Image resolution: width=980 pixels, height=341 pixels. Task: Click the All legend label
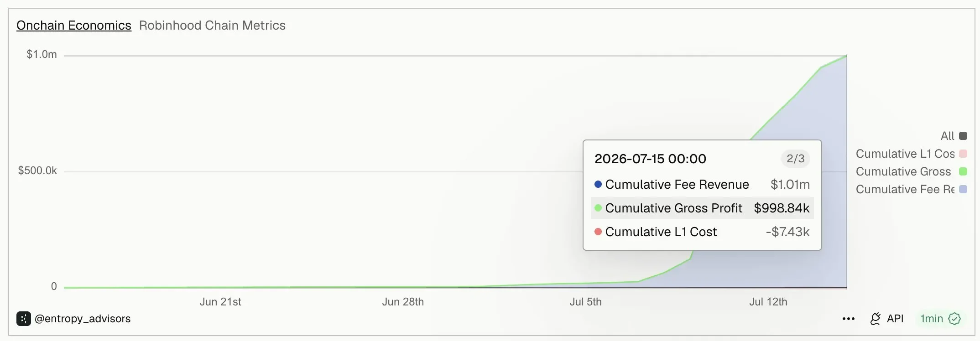[x=947, y=136]
